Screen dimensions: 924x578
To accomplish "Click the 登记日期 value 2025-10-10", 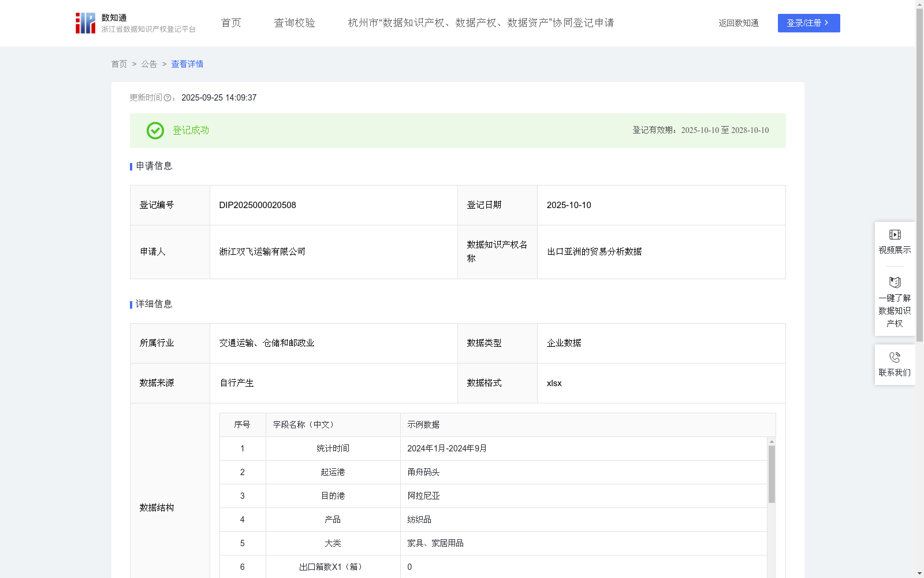I will [x=569, y=205].
